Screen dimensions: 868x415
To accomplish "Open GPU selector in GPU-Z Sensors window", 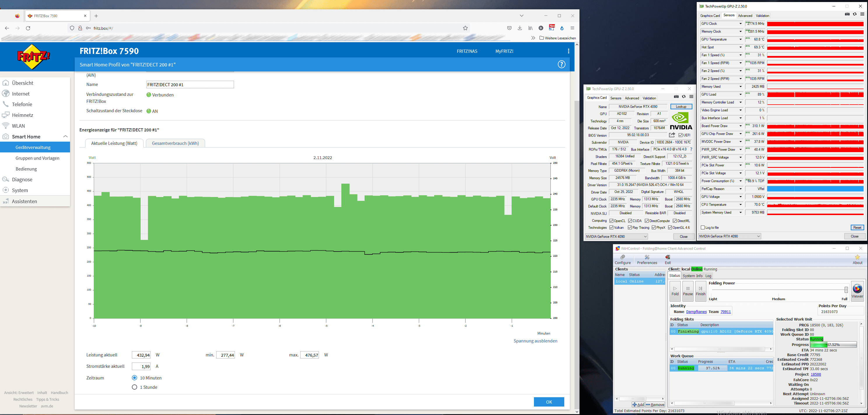I will click(729, 236).
